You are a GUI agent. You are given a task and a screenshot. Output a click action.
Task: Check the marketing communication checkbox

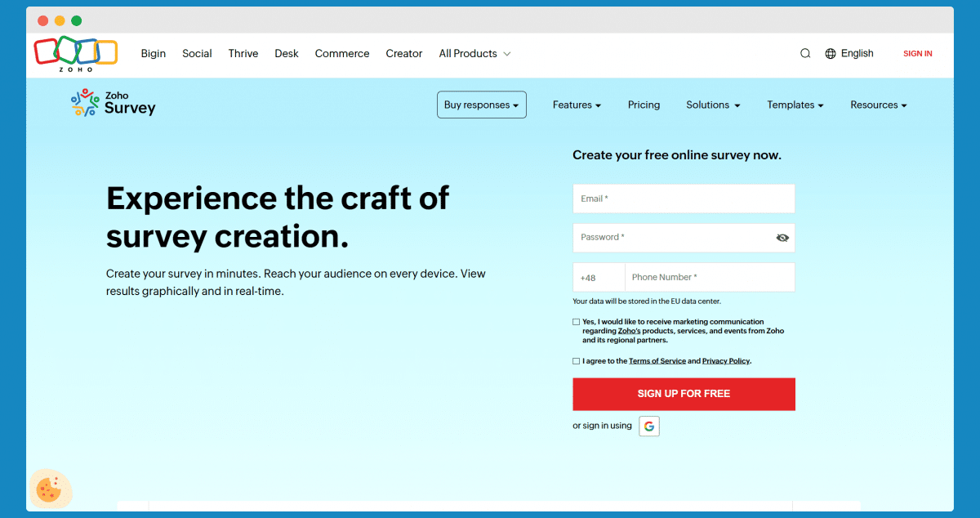(x=577, y=322)
